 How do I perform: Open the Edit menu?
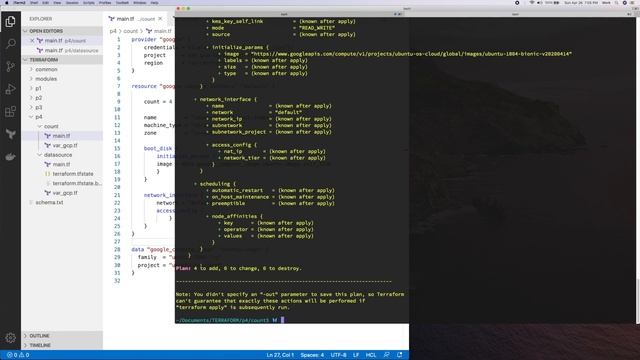[x=45, y=2]
